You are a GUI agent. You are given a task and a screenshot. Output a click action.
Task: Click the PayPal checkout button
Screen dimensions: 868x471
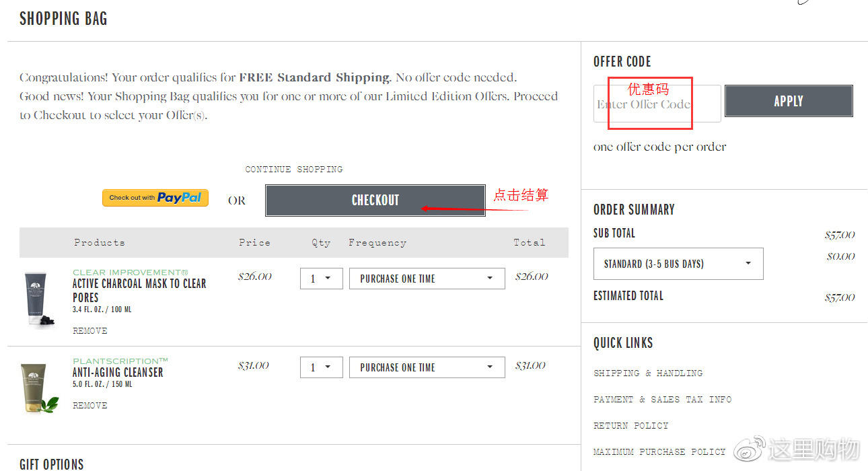coord(155,198)
